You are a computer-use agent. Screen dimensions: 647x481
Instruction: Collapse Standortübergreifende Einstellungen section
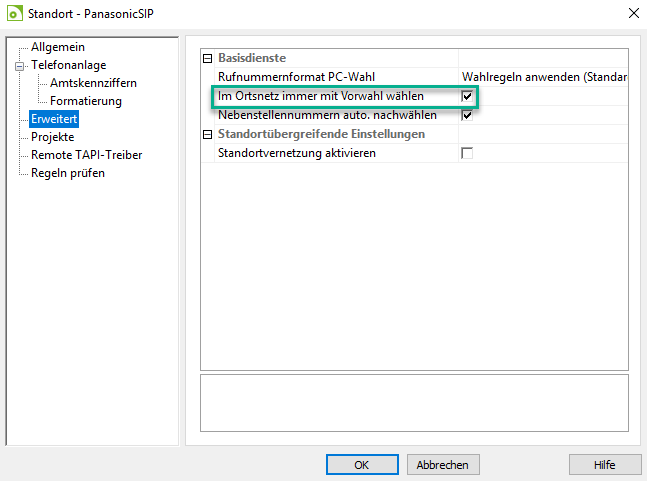point(208,134)
